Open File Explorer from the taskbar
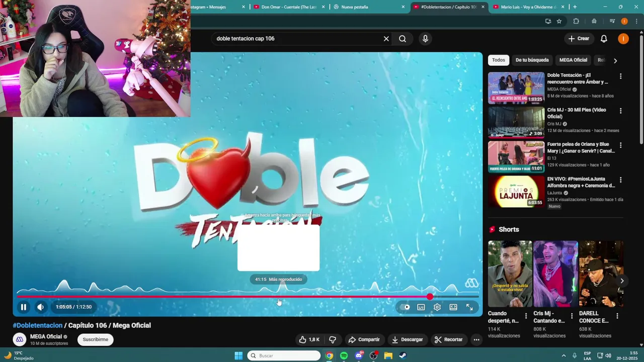This screenshot has width=644, height=362. pos(388,355)
